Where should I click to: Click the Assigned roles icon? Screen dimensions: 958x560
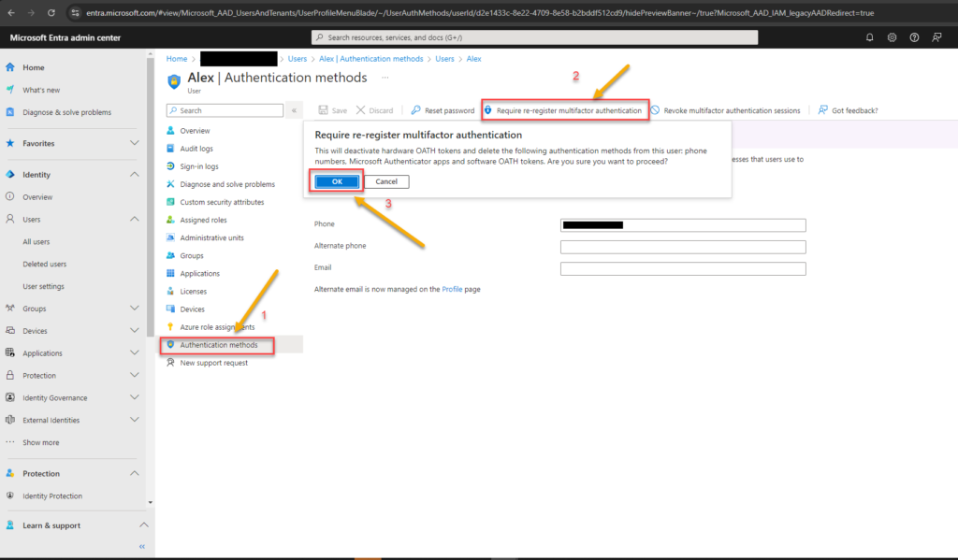pyautogui.click(x=170, y=220)
